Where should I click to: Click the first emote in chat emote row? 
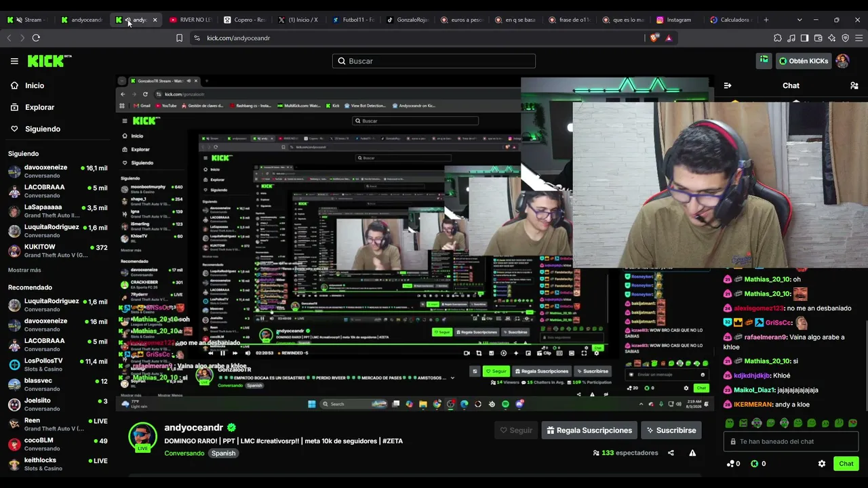(x=730, y=423)
